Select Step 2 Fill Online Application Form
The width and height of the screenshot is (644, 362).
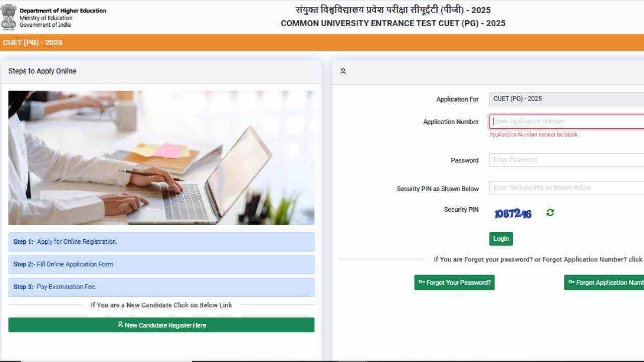(162, 264)
